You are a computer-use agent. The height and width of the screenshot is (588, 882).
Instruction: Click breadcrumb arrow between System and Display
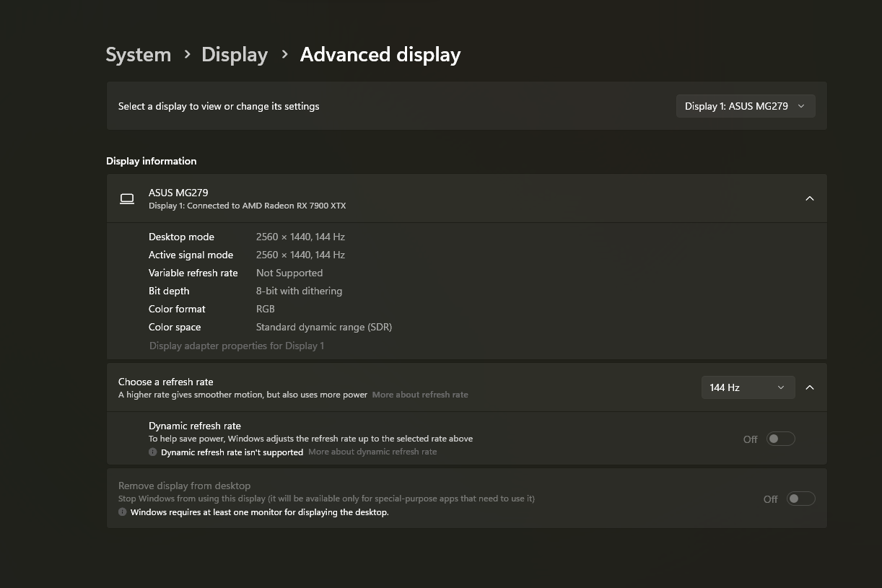[187, 54]
